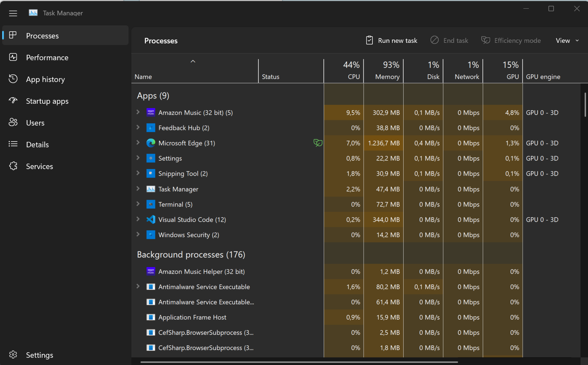Click the Run new task button
The image size is (588, 365).
(x=392, y=41)
